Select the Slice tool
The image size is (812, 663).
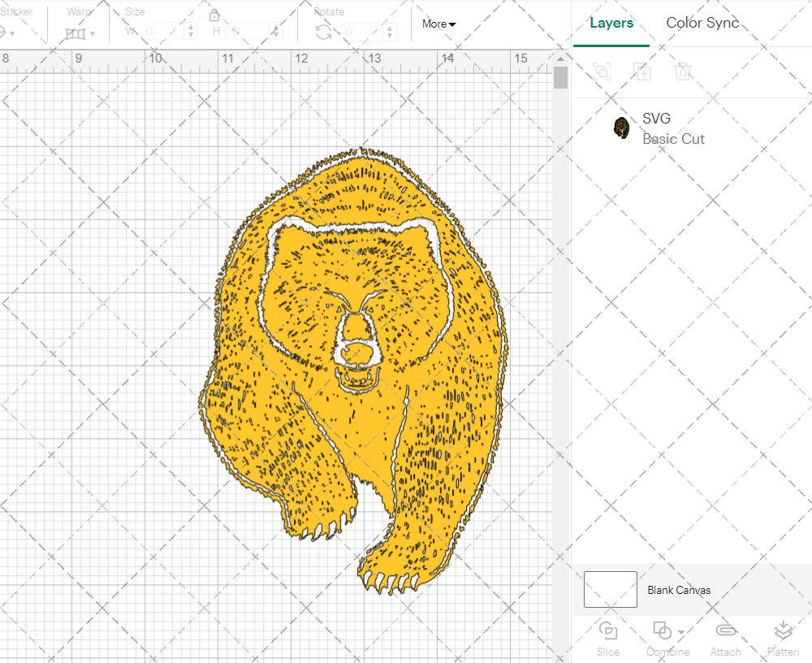point(608,637)
